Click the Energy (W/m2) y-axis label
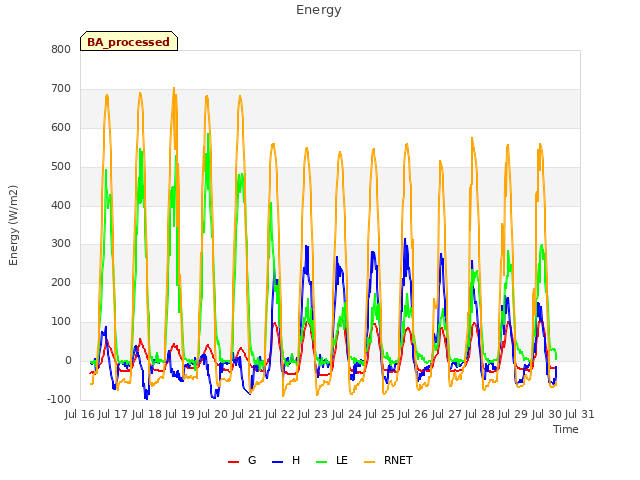 13,225
